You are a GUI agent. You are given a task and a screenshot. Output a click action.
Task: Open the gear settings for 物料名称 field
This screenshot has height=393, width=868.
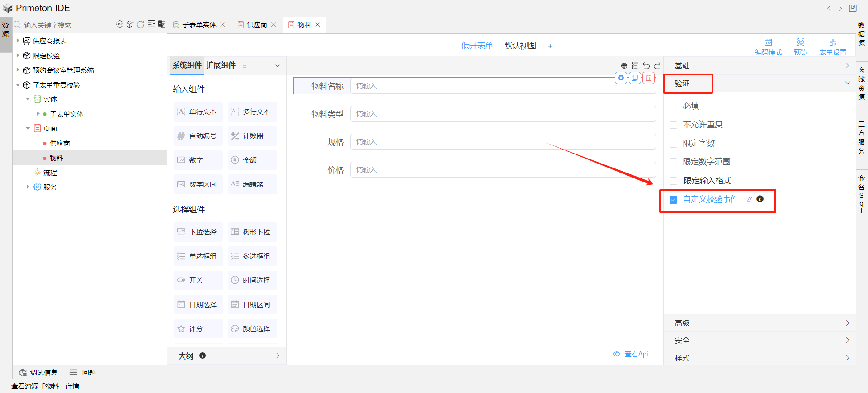pyautogui.click(x=621, y=78)
